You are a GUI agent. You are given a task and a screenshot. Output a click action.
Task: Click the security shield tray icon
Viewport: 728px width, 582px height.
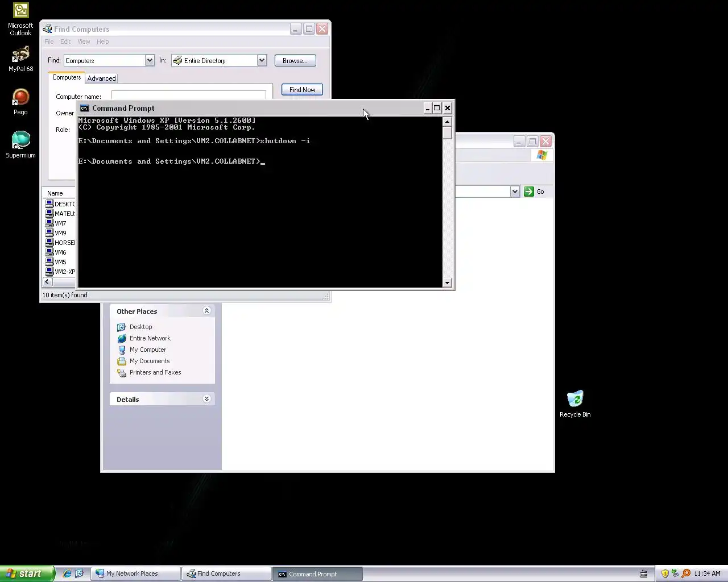tap(665, 573)
